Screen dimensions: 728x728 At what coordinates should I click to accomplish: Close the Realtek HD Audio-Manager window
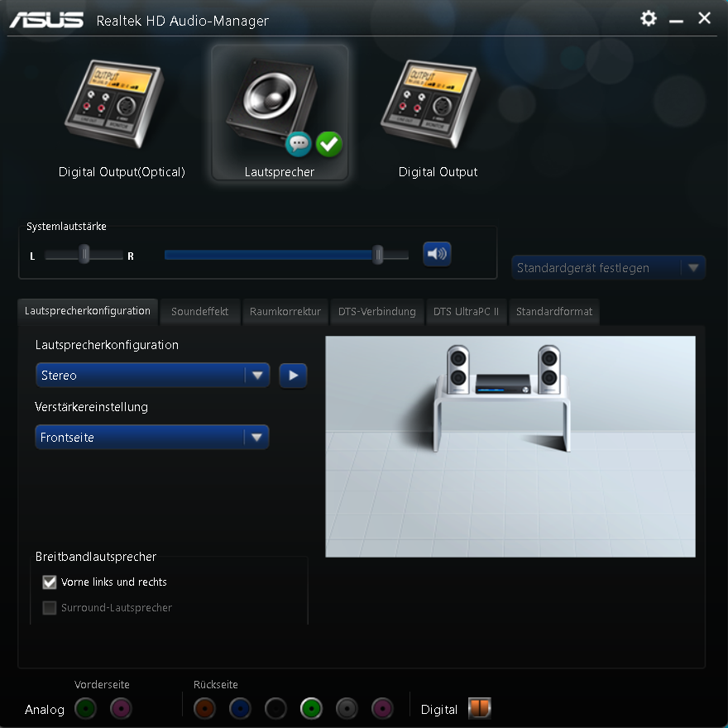704,18
